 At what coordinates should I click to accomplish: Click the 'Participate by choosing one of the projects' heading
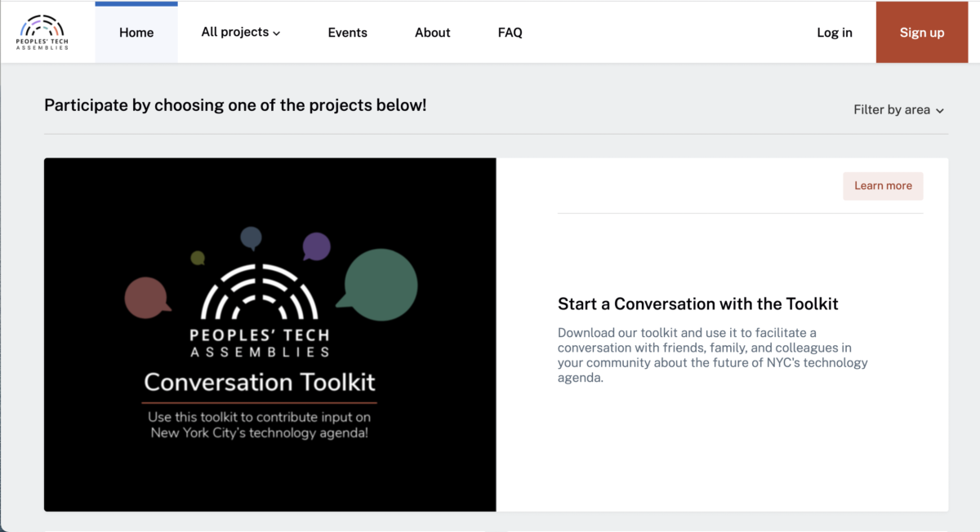[235, 105]
